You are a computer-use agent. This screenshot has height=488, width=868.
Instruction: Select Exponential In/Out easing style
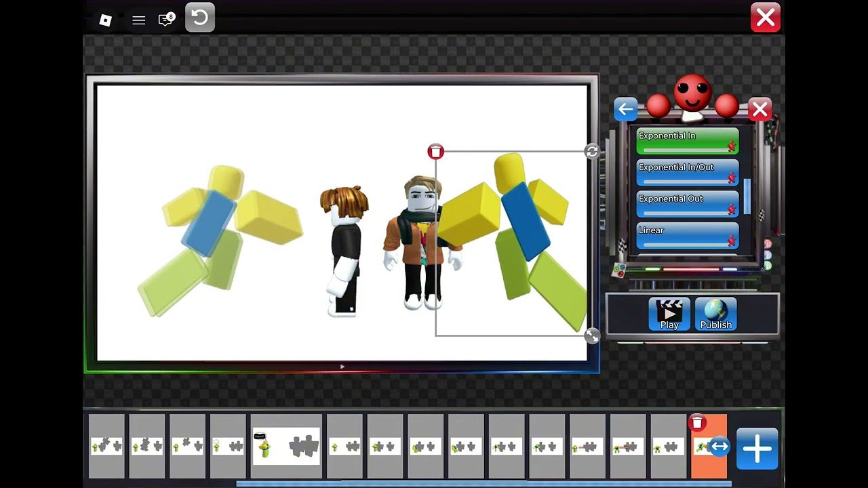688,173
